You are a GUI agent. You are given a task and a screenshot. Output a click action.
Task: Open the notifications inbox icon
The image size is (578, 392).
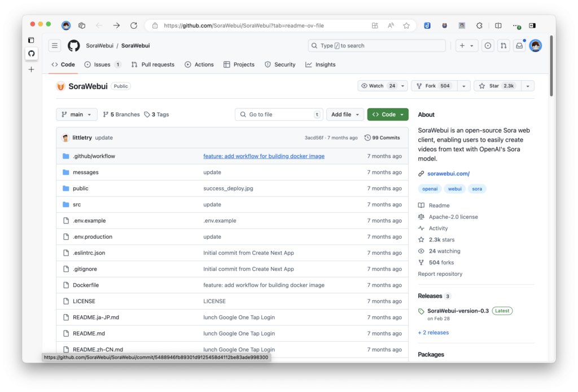[x=519, y=46]
